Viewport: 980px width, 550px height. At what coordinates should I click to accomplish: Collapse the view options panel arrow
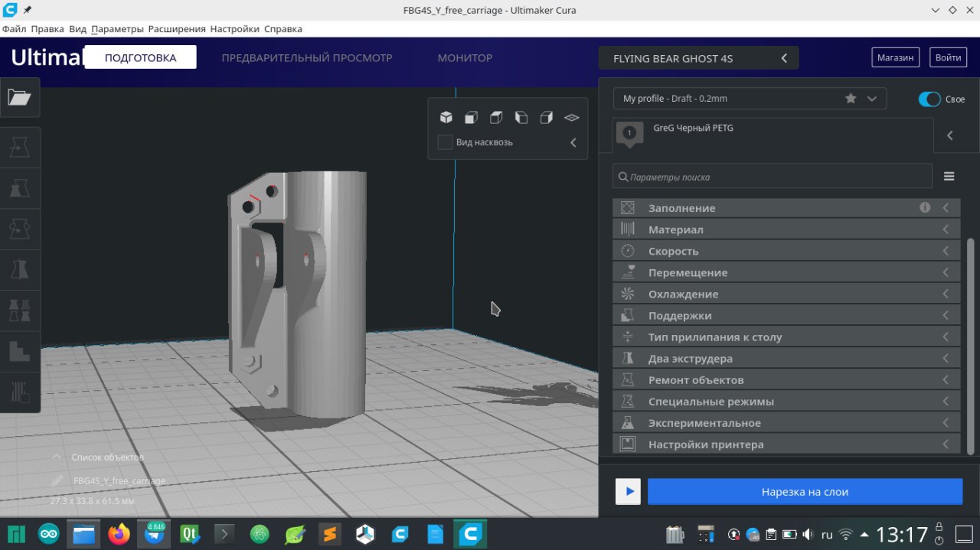pos(573,142)
